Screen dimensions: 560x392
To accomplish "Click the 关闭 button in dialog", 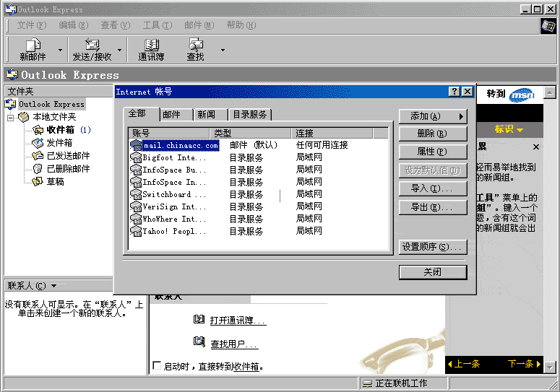I will click(433, 272).
